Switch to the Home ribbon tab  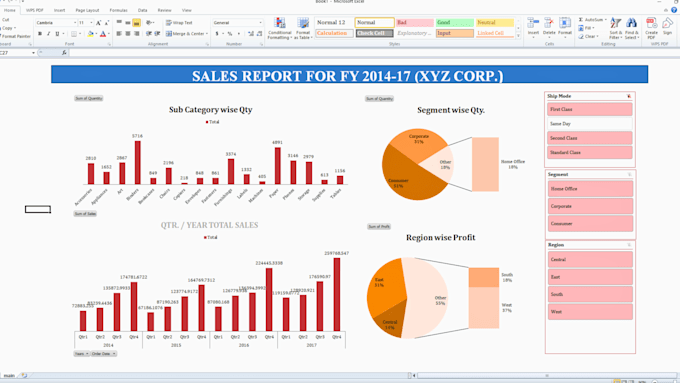pos(10,10)
